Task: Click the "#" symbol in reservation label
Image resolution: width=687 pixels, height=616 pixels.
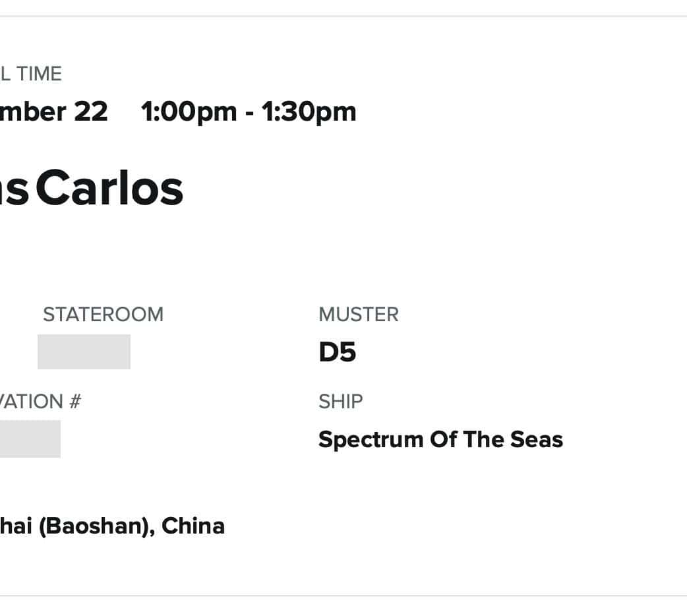Action: tap(74, 402)
